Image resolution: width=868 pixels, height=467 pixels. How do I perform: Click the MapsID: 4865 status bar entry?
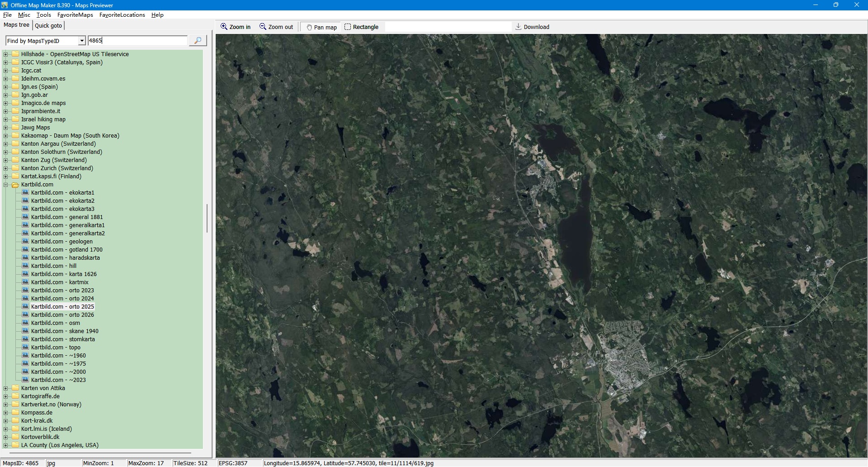point(21,463)
